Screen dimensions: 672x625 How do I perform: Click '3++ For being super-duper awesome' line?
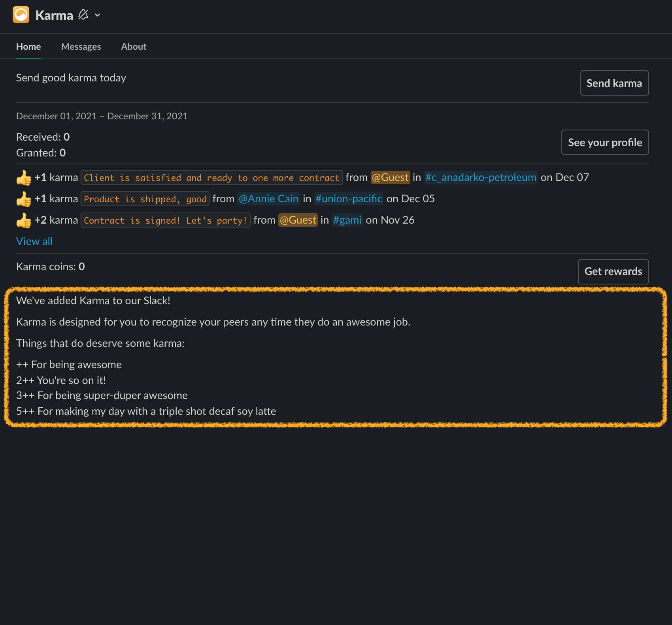coord(102,395)
